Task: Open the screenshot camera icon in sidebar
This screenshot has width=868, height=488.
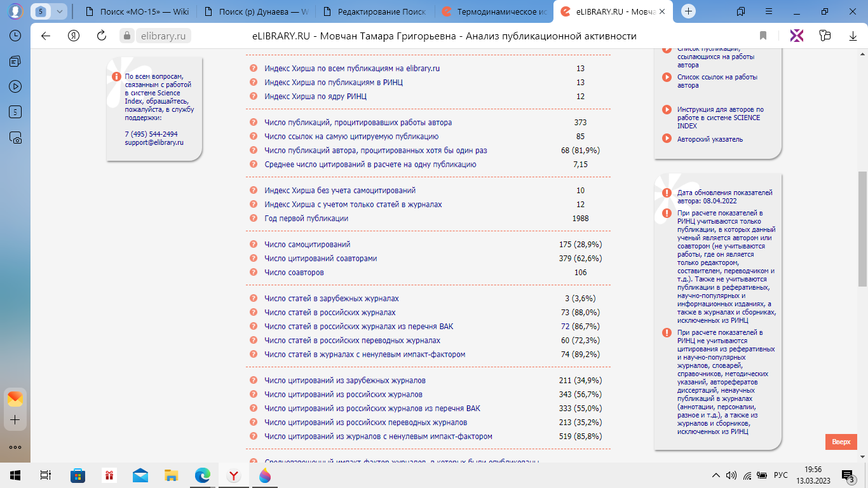Action: coord(15,137)
